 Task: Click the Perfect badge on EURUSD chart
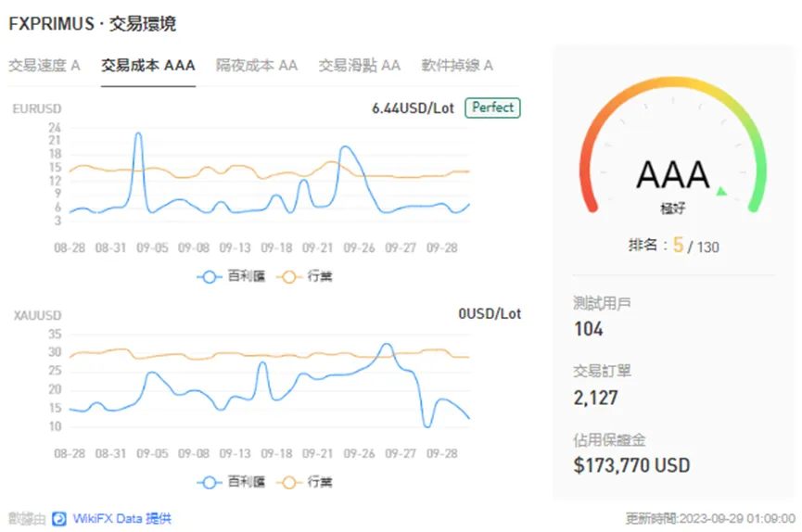(x=492, y=108)
